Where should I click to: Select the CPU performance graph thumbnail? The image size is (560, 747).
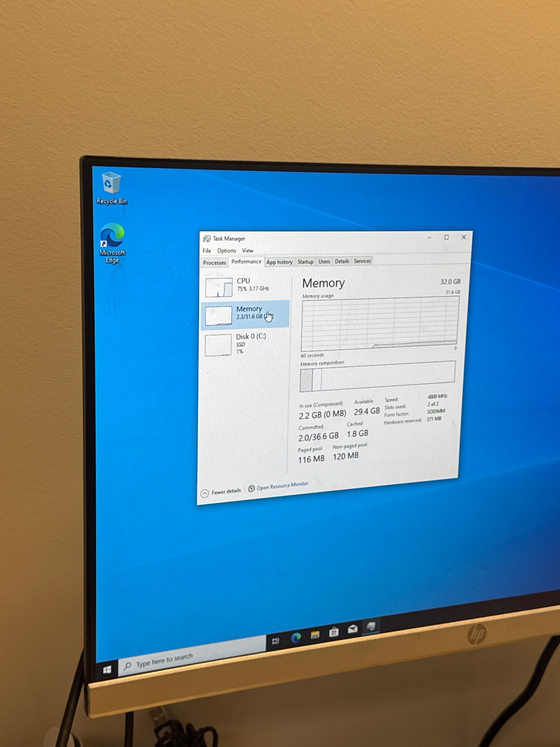(x=219, y=287)
